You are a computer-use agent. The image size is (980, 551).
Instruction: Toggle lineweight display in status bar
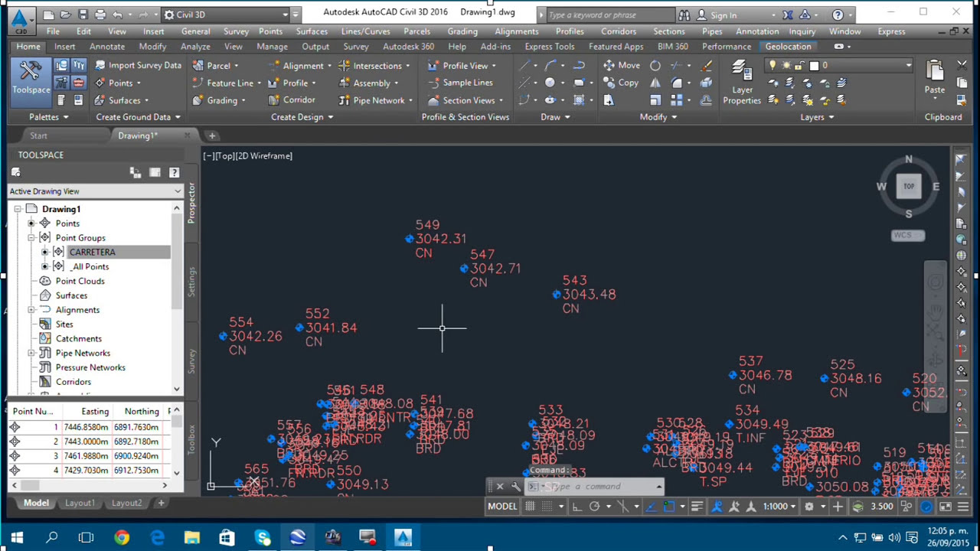coord(697,506)
